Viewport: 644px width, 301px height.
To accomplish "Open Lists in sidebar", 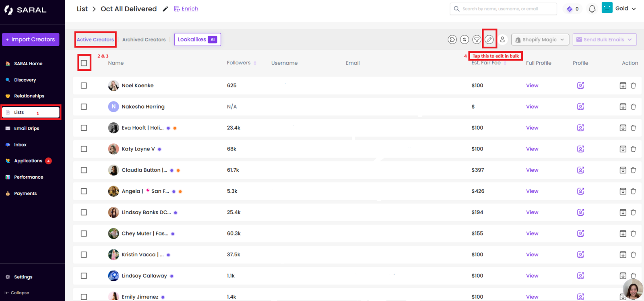I will (31, 112).
